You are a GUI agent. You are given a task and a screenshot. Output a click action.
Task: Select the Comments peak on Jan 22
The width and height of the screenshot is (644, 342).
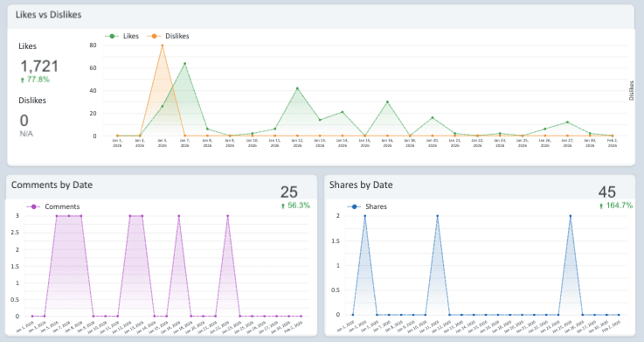click(227, 216)
